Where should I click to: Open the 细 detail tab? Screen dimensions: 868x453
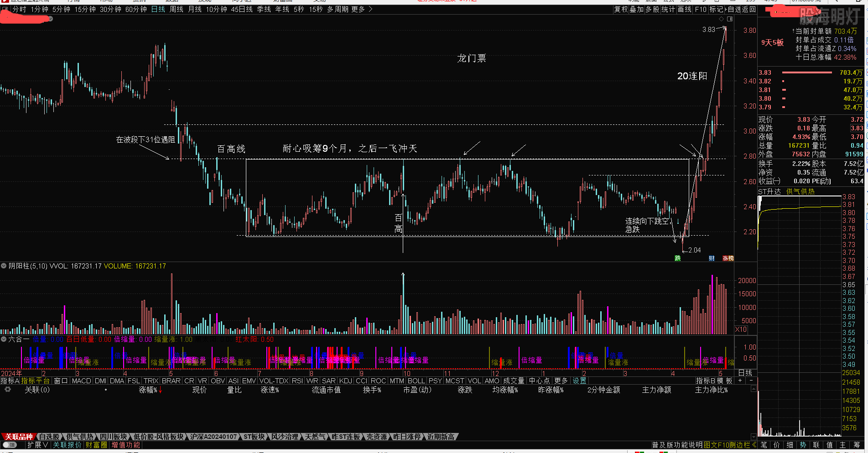click(x=790, y=445)
